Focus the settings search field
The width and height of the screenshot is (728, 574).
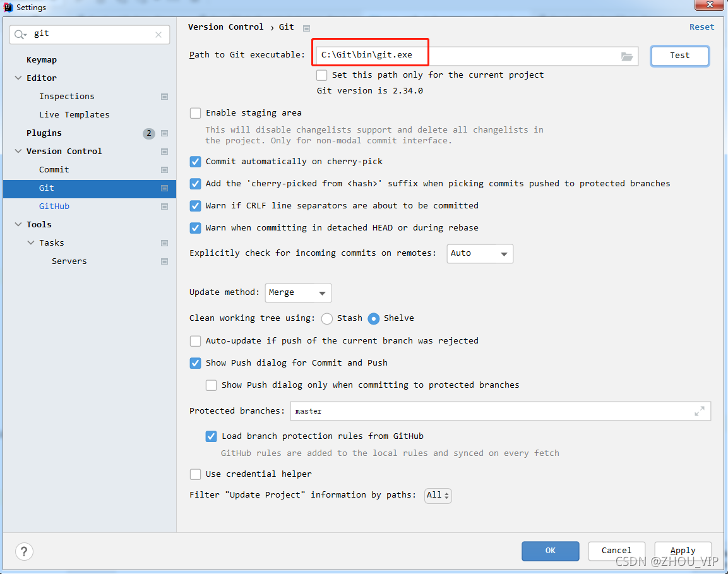90,34
